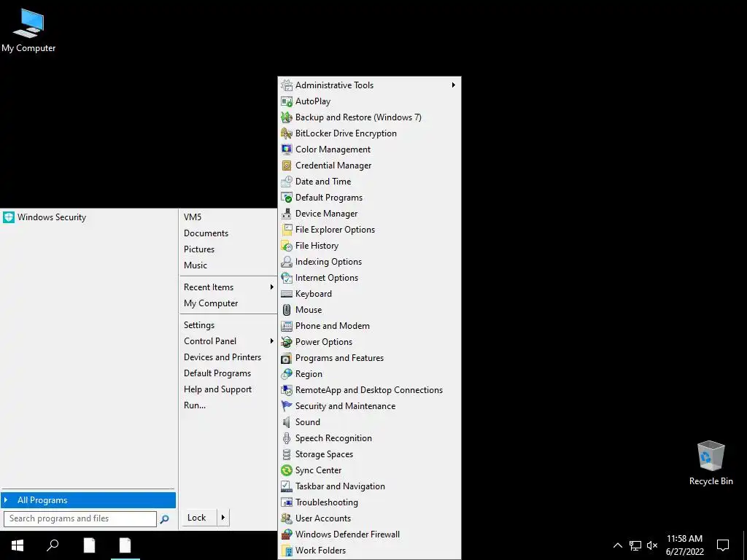Open the Phone and Modem icon

point(286,326)
